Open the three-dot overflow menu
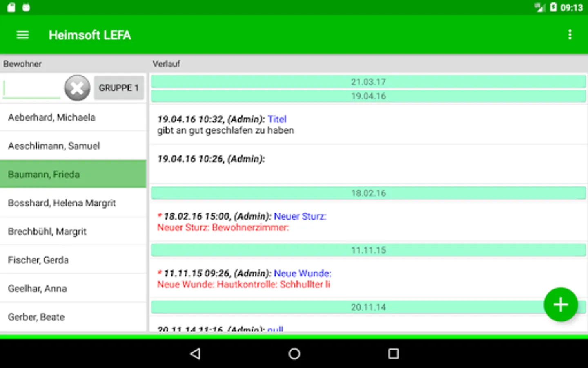This screenshot has height=368, width=588. pos(570,35)
